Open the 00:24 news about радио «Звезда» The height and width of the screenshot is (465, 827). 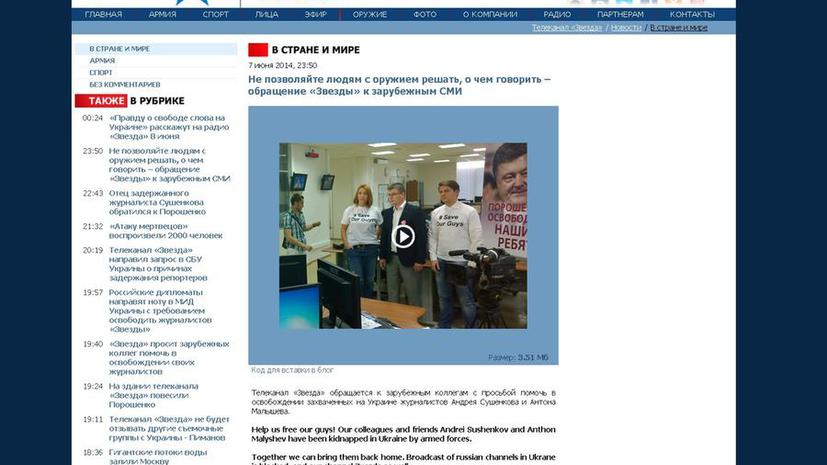(169, 127)
